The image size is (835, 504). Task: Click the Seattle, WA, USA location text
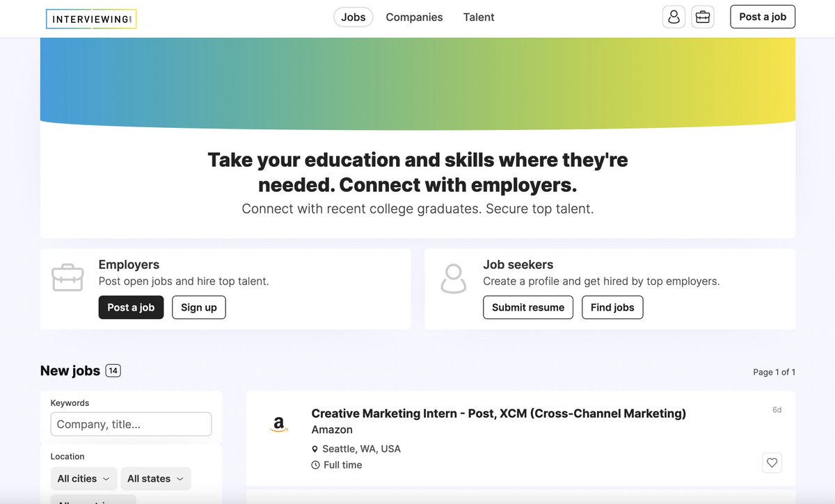(x=361, y=449)
